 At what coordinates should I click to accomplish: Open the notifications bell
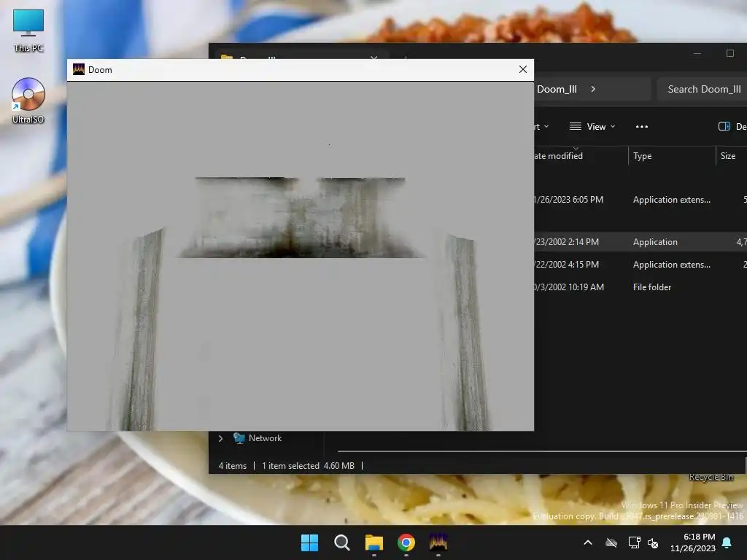click(727, 542)
